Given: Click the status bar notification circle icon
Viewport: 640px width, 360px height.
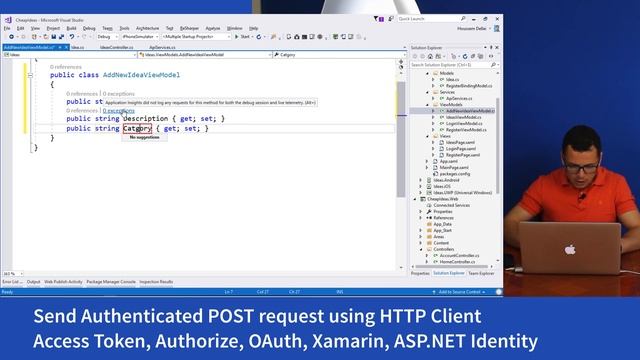Looking at the screenshot, I should [x=498, y=292].
